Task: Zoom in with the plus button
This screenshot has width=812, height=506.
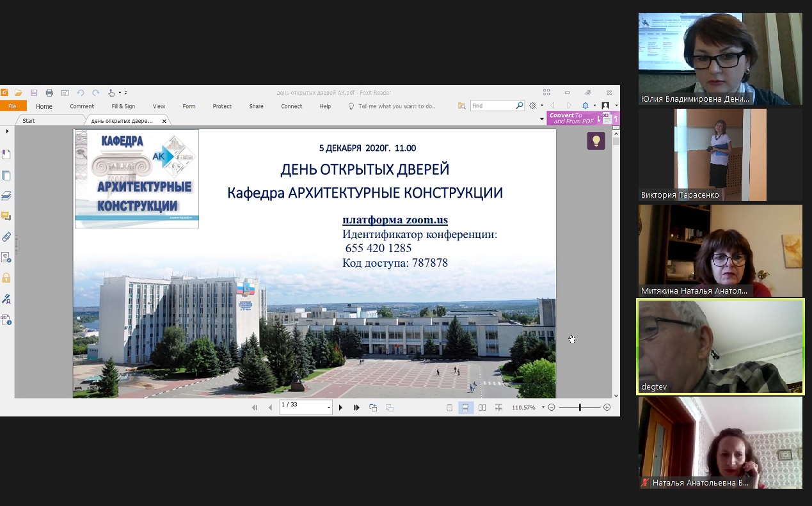Action: point(607,407)
